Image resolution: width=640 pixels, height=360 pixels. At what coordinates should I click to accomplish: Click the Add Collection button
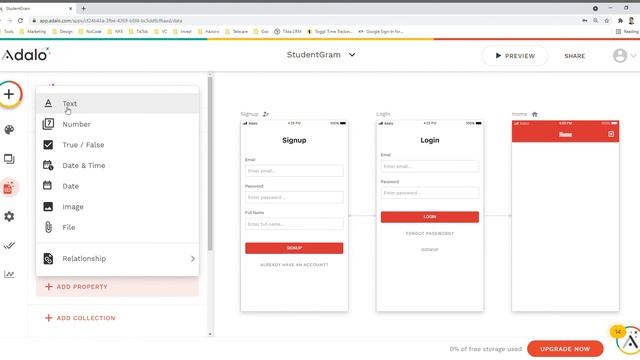80,318
